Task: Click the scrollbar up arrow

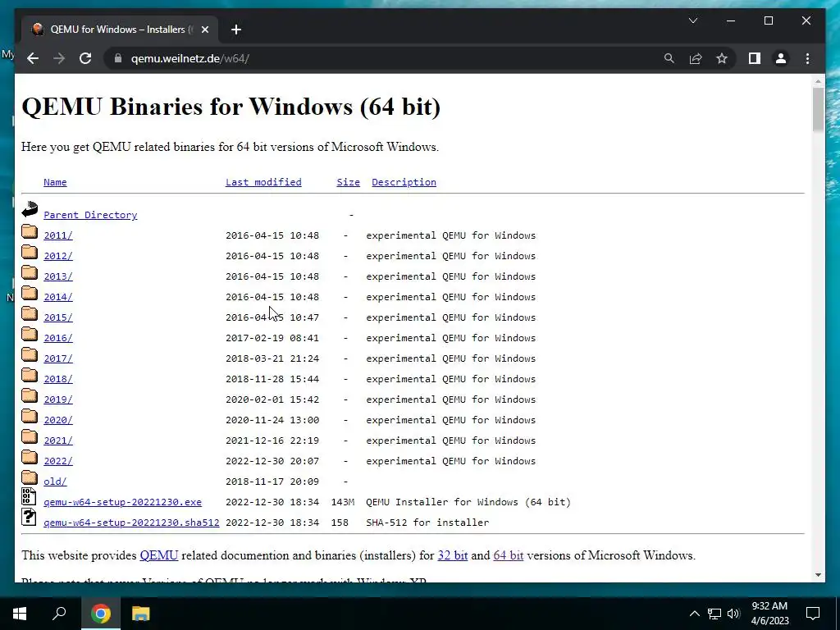Action: [x=818, y=81]
